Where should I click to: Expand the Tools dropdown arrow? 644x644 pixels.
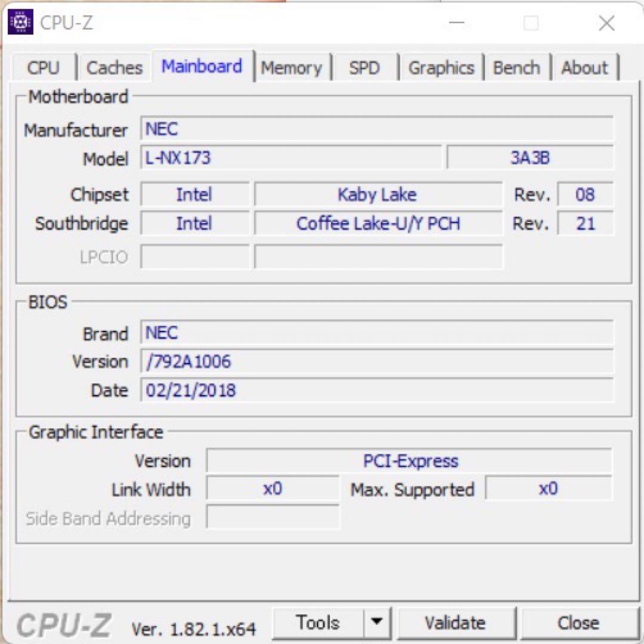pyautogui.click(x=377, y=622)
